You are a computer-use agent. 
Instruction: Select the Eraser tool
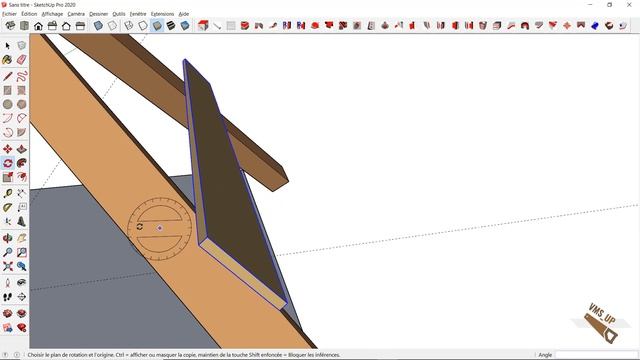[22, 60]
